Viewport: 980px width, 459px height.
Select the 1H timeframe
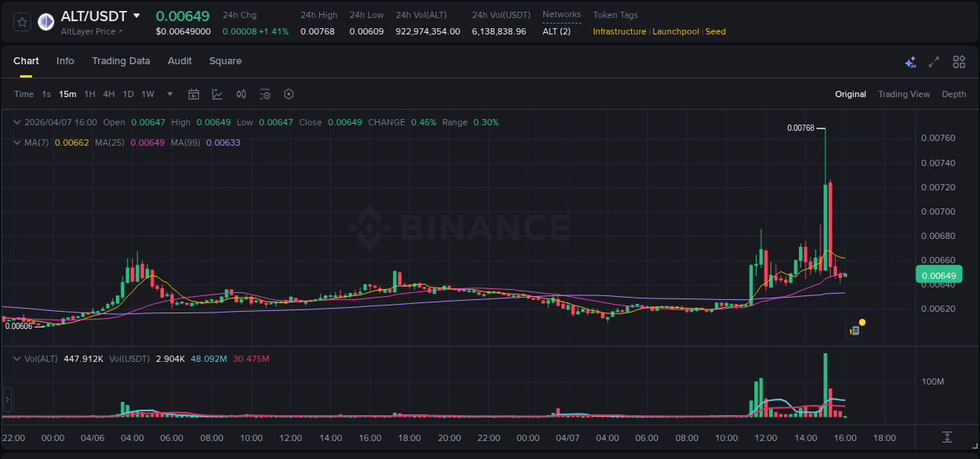point(89,94)
